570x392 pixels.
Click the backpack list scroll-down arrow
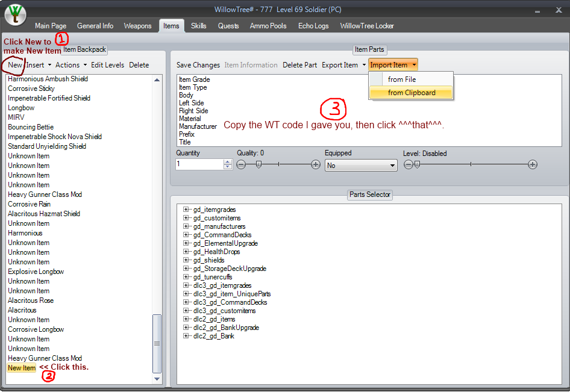coord(157,379)
